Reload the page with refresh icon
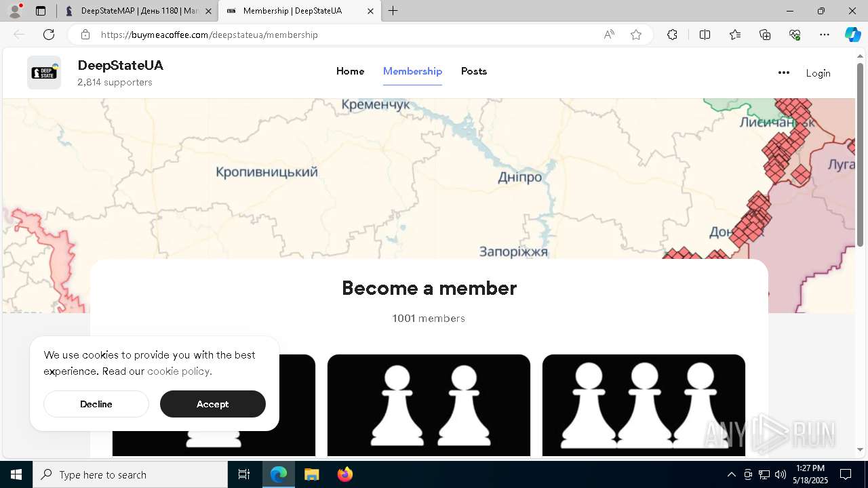Screen dimensions: 868x488 [x=49, y=35]
